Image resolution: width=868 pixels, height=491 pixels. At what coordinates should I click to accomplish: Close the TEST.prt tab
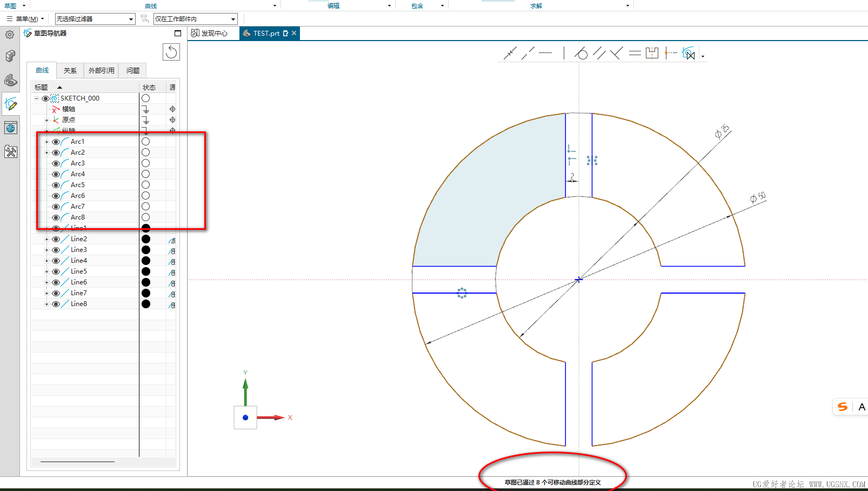[x=294, y=34]
